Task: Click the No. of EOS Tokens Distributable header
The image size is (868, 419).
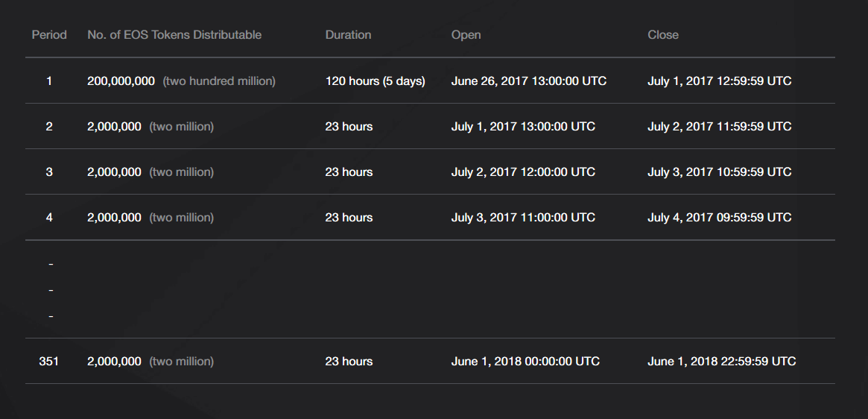Action: pyautogui.click(x=174, y=35)
